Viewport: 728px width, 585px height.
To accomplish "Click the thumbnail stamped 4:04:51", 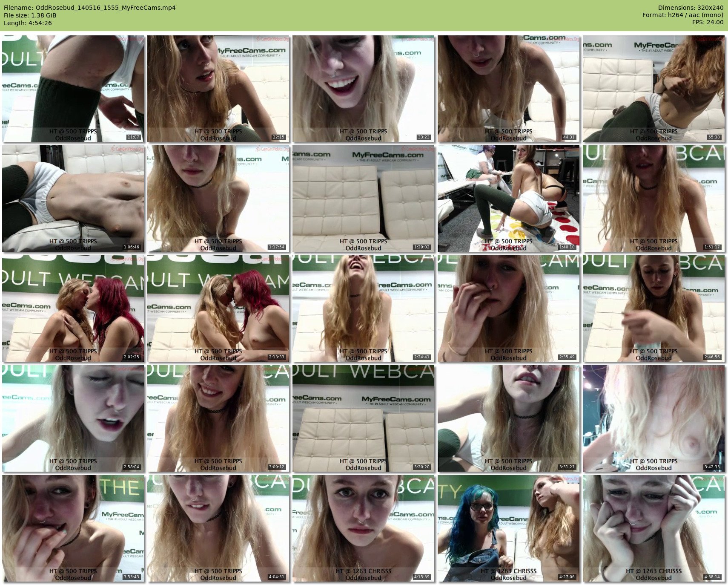I will click(x=218, y=528).
